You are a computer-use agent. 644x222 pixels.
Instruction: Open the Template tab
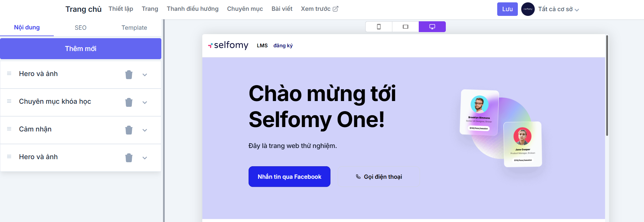coord(134,28)
